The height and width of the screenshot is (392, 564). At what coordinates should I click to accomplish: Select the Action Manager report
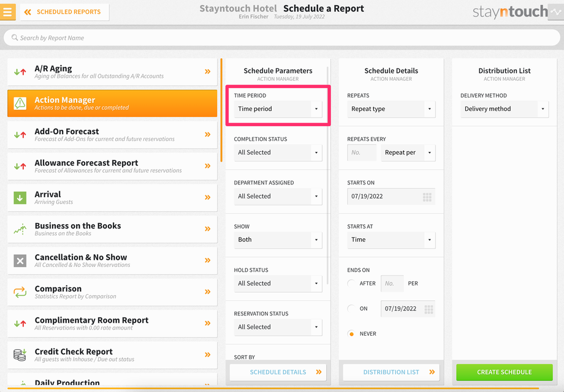(112, 103)
